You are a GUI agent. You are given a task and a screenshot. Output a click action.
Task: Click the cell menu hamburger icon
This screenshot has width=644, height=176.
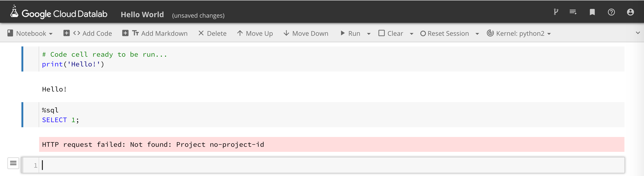point(13,163)
